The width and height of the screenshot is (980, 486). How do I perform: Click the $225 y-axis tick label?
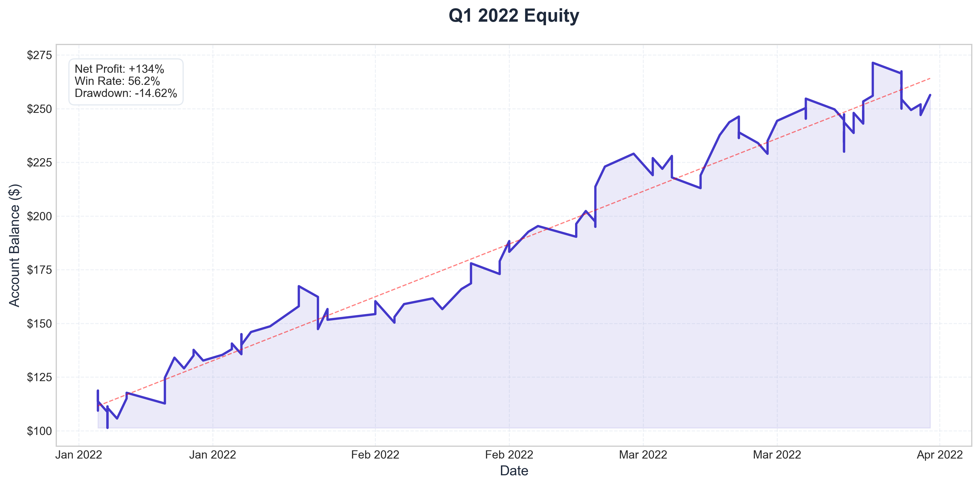(39, 163)
